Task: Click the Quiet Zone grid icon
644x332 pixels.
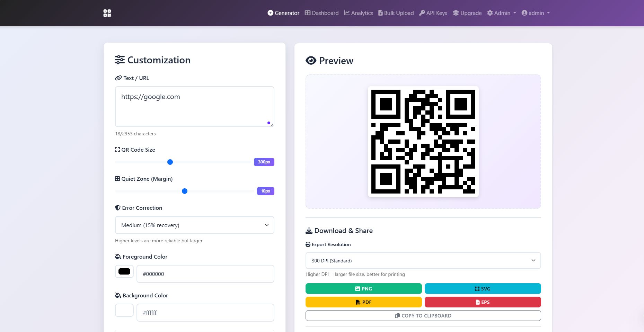Action: [x=117, y=179]
